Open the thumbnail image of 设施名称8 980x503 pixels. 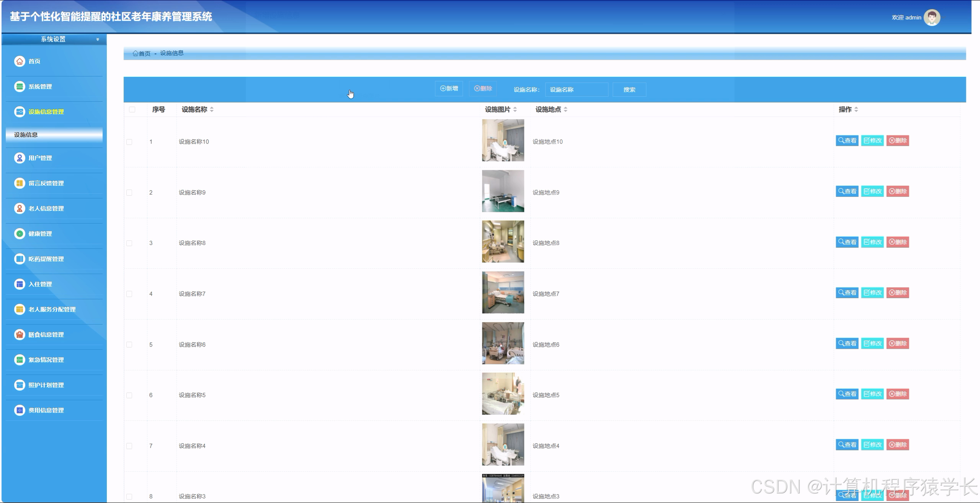coord(503,242)
